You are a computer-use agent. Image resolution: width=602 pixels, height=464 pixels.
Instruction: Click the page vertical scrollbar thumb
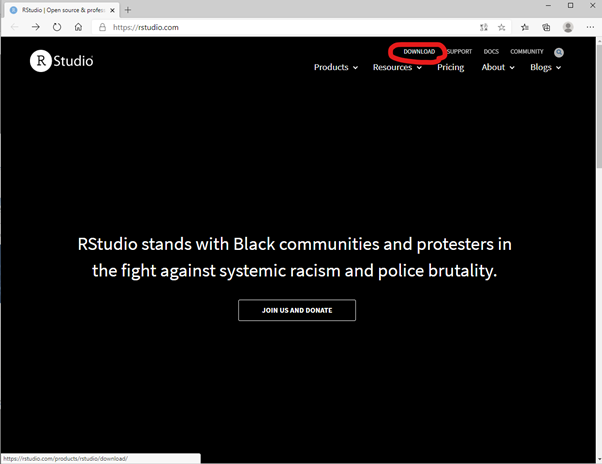coord(599,106)
